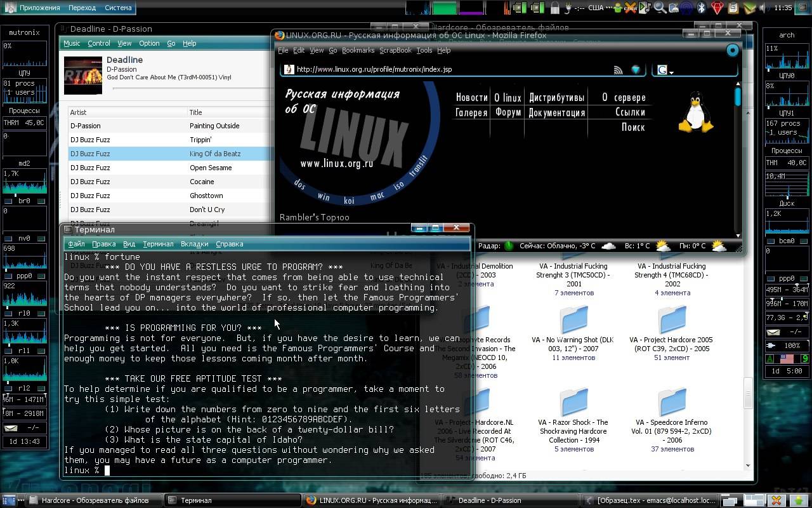This screenshot has width=812, height=508.
Task: Select the track Trippin'
Action: click(169, 140)
